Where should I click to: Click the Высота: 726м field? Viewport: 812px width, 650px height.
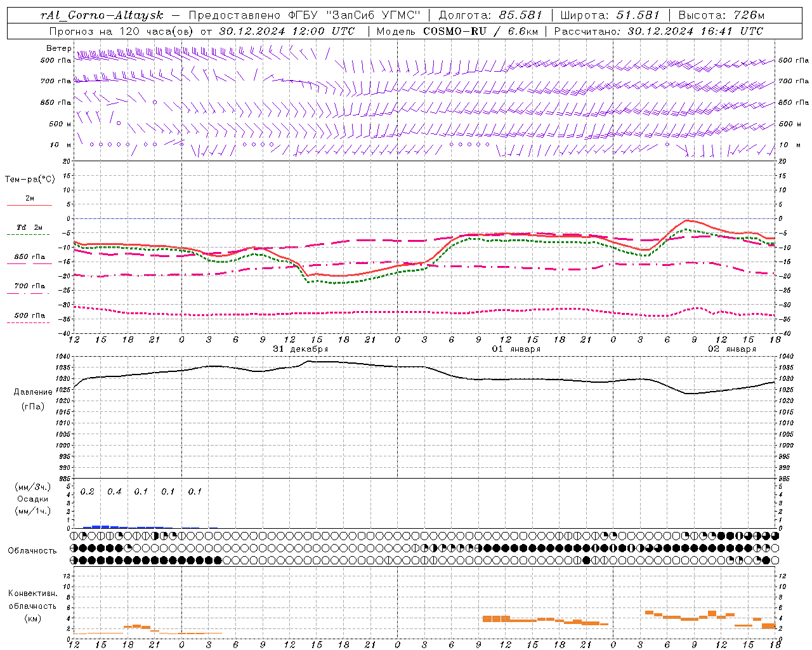[x=721, y=15]
